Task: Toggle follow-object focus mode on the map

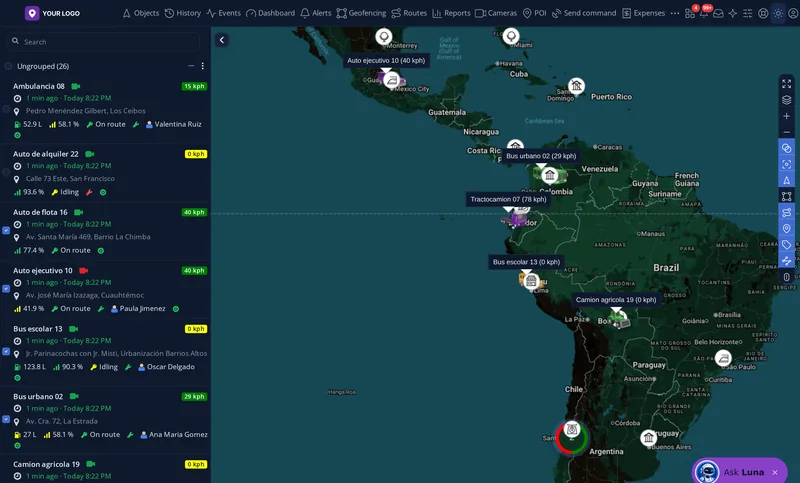Action: coord(787,164)
